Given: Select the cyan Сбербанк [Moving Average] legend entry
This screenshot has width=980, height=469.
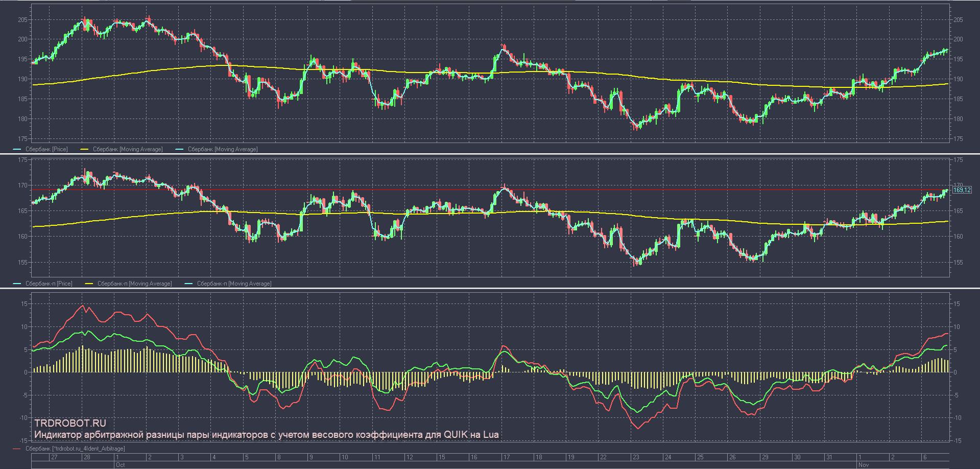Looking at the screenshot, I should point(223,149).
